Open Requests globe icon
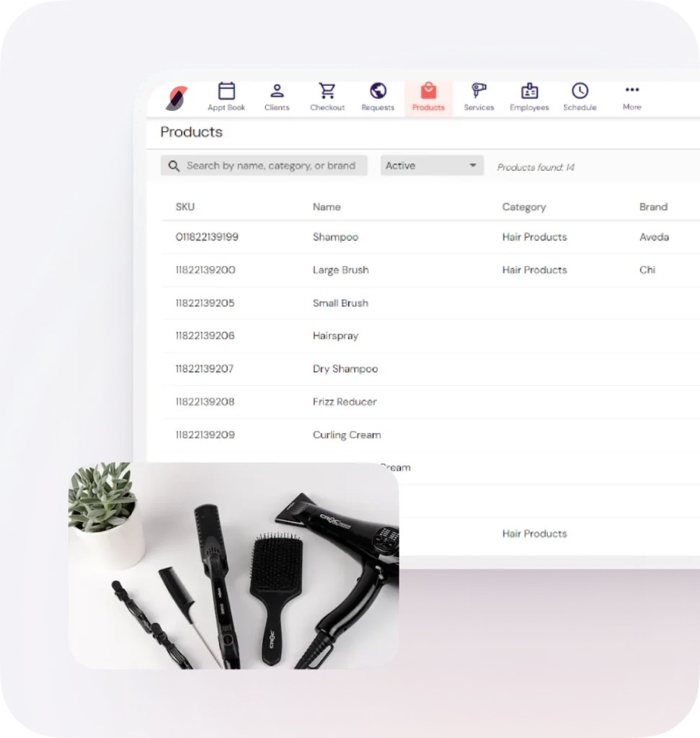 tap(378, 92)
